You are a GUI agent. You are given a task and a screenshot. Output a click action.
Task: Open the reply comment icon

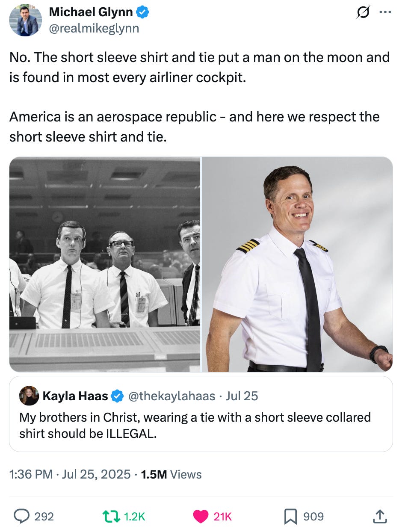click(21, 517)
